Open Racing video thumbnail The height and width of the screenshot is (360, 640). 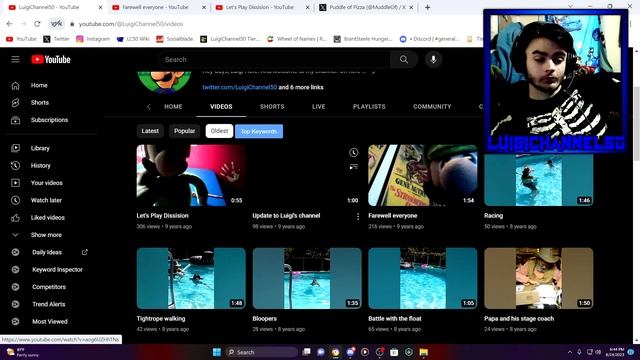(538, 180)
